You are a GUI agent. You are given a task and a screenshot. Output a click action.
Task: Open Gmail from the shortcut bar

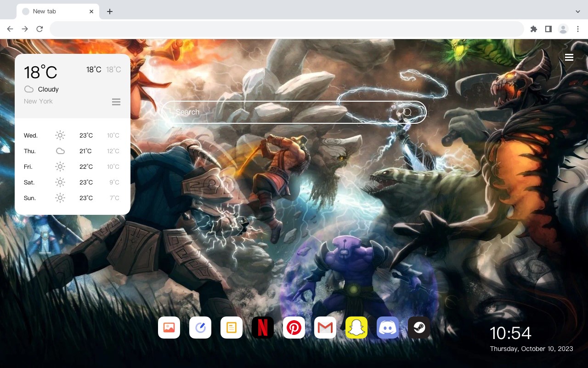point(325,328)
